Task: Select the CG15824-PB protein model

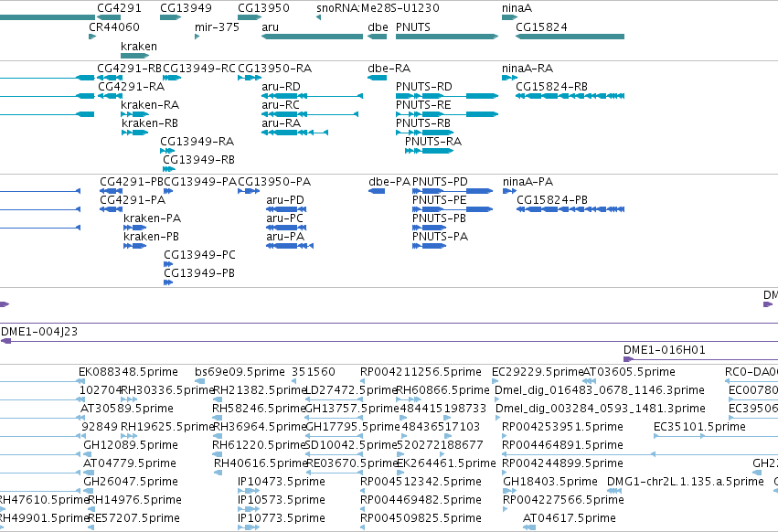Action: pyautogui.click(x=570, y=209)
